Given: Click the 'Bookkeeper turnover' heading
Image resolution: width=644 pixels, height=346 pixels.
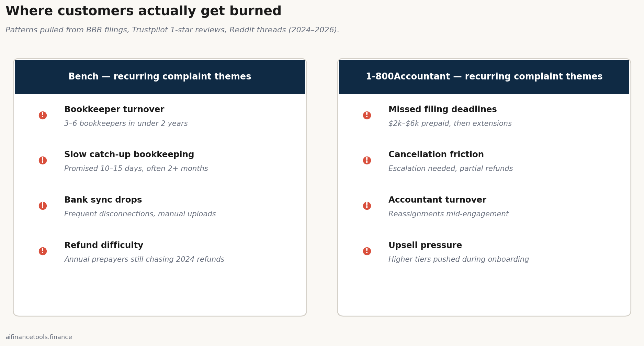Looking at the screenshot, I should [x=114, y=110].
